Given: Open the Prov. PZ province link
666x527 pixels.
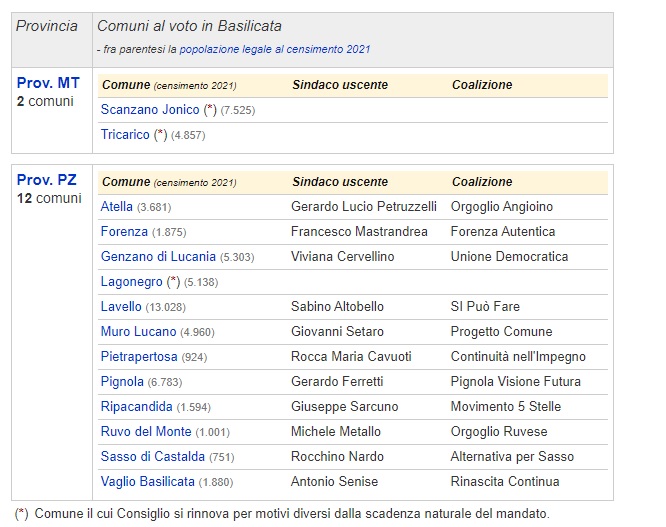Looking at the screenshot, I should tap(44, 180).
